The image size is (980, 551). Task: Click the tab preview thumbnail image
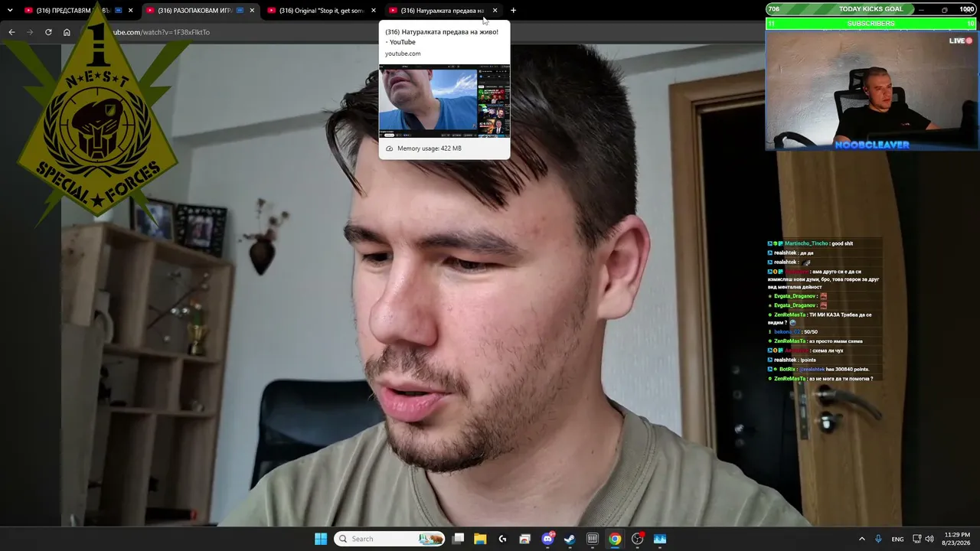(x=444, y=101)
